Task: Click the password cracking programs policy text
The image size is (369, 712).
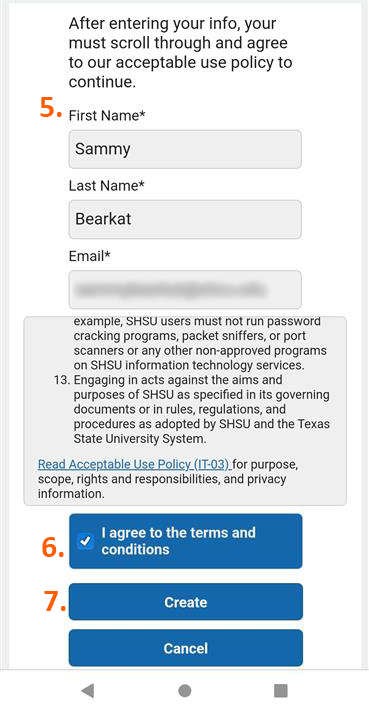Action: tap(200, 343)
